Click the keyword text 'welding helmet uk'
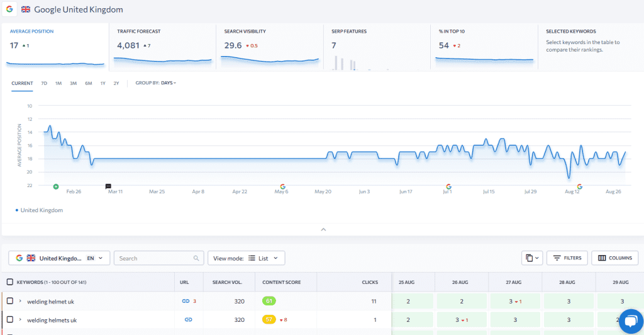644x335 pixels. click(x=50, y=302)
